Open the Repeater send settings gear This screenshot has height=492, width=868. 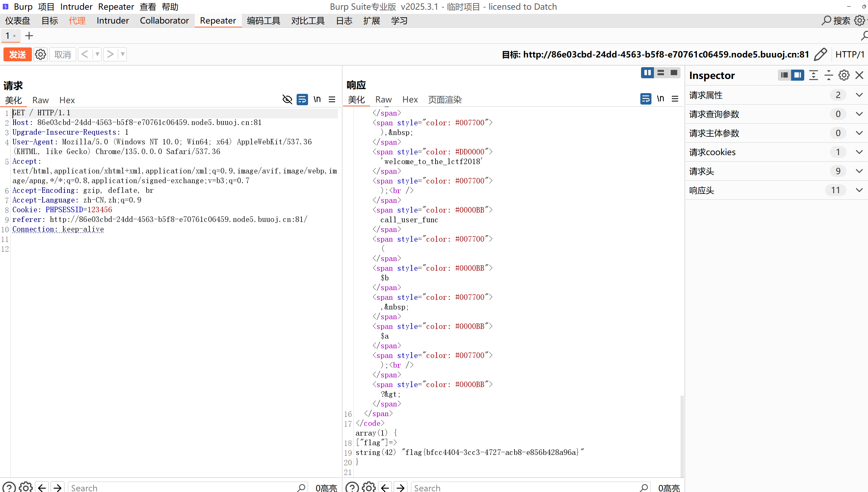(x=41, y=54)
